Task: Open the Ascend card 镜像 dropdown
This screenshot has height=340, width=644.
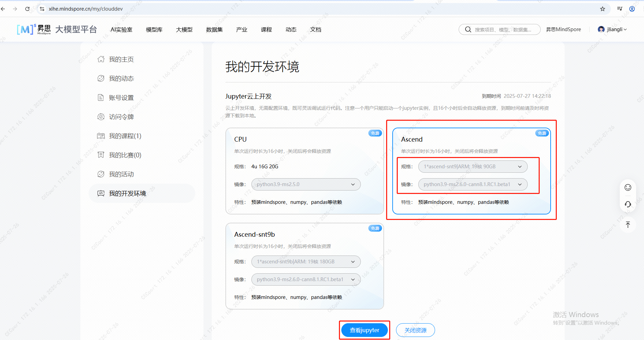Action: click(x=473, y=184)
